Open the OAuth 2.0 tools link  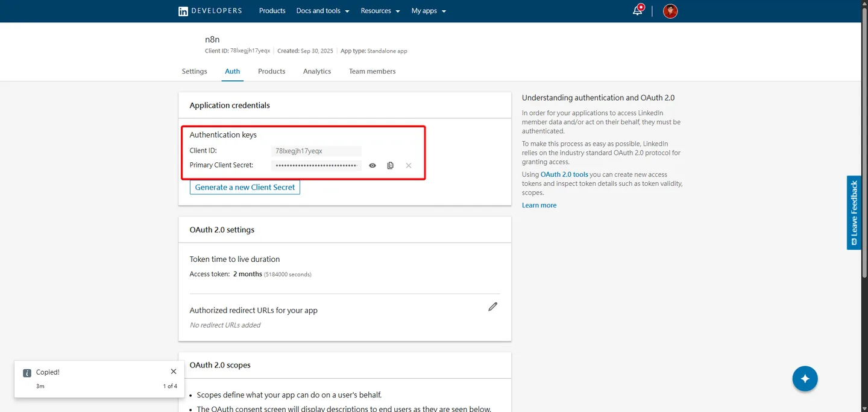point(564,174)
